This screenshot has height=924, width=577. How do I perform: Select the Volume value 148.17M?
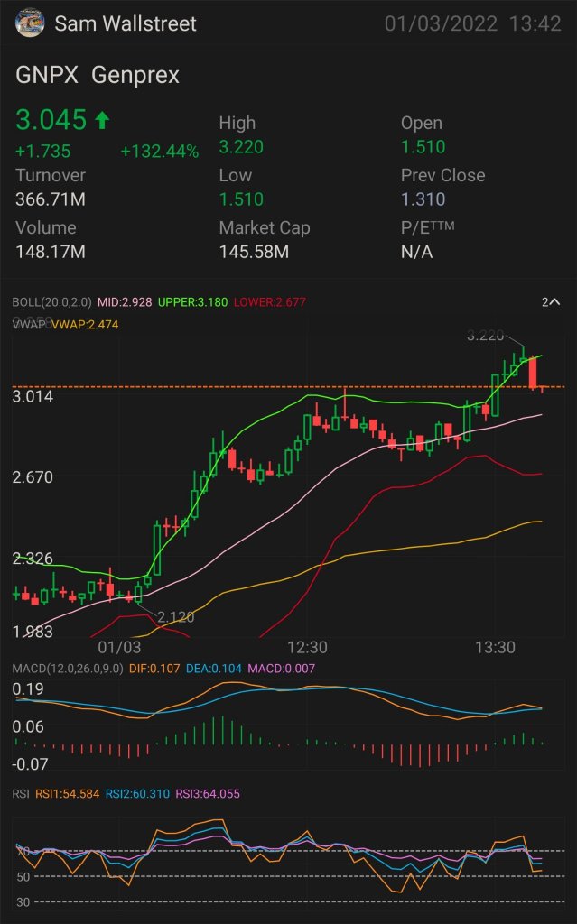coord(51,252)
